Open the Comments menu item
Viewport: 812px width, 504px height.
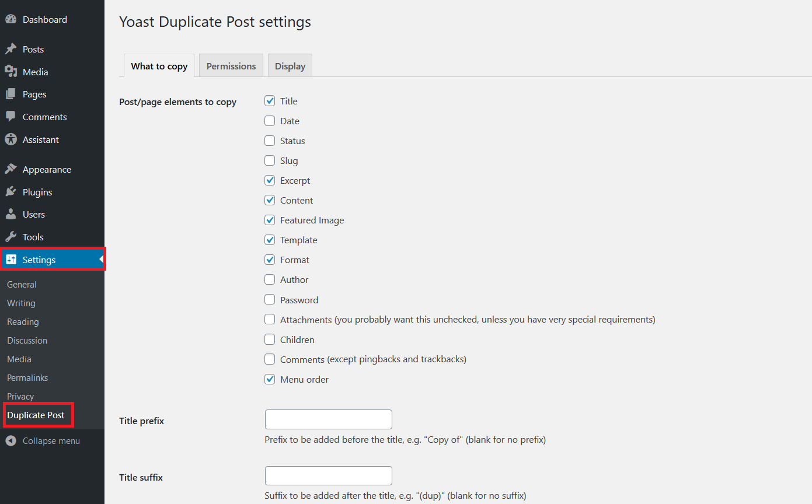pyautogui.click(x=44, y=117)
